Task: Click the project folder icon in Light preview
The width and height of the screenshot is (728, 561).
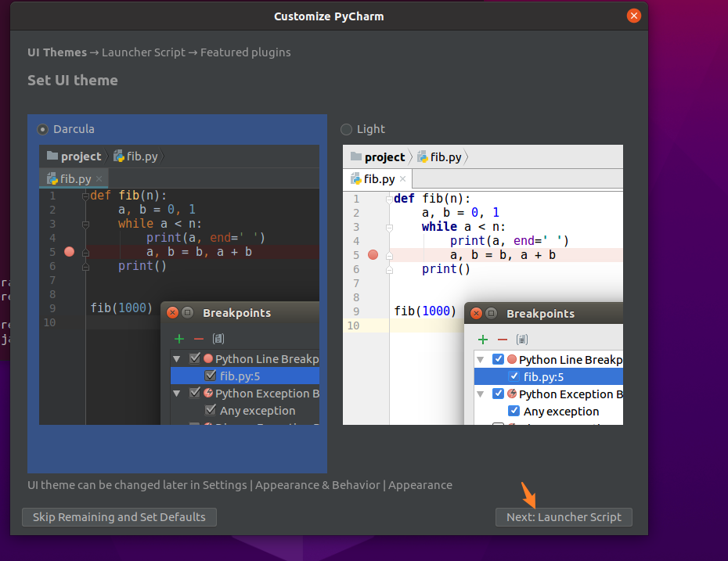Action: pos(356,156)
